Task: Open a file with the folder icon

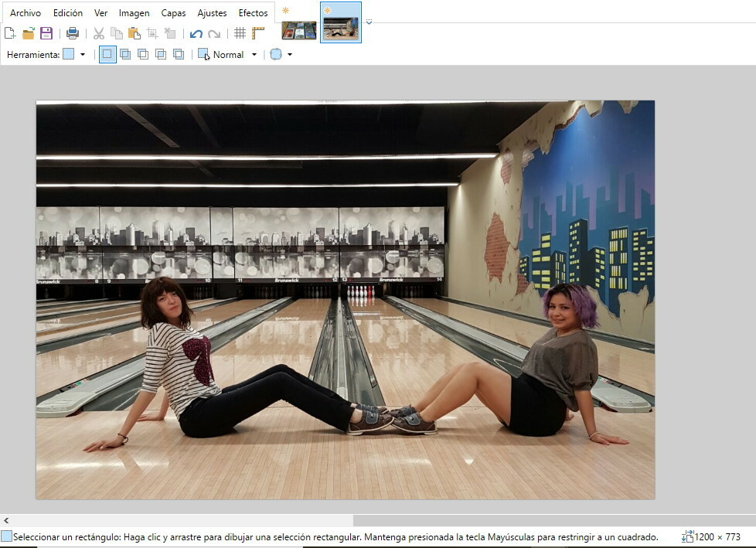Action: pyautogui.click(x=29, y=33)
